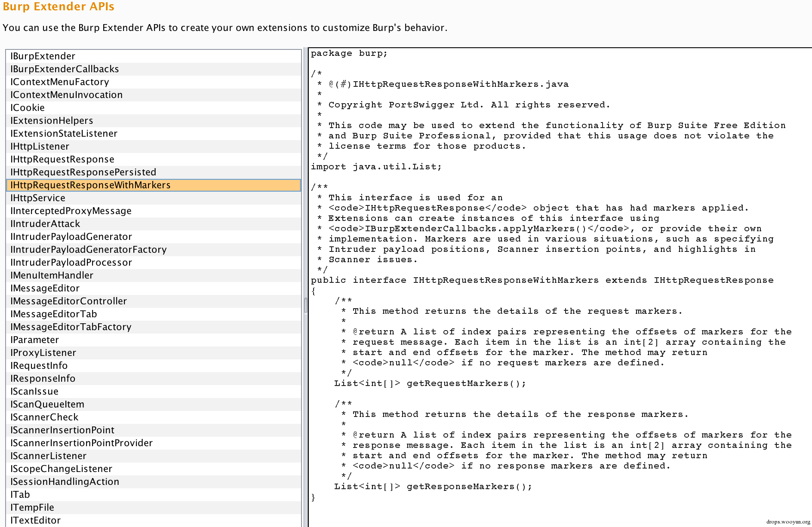Select IMessageEditorTabFactory entry
This screenshot has height=527, width=812.
click(x=154, y=327)
